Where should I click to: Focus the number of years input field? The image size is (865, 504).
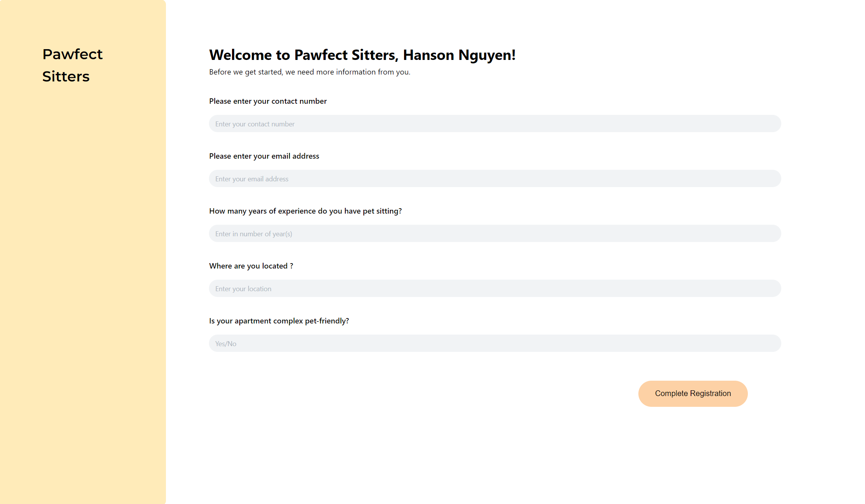495,234
